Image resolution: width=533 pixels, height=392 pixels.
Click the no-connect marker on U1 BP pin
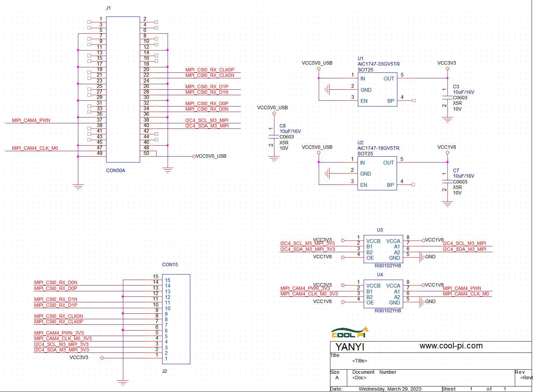click(414, 100)
